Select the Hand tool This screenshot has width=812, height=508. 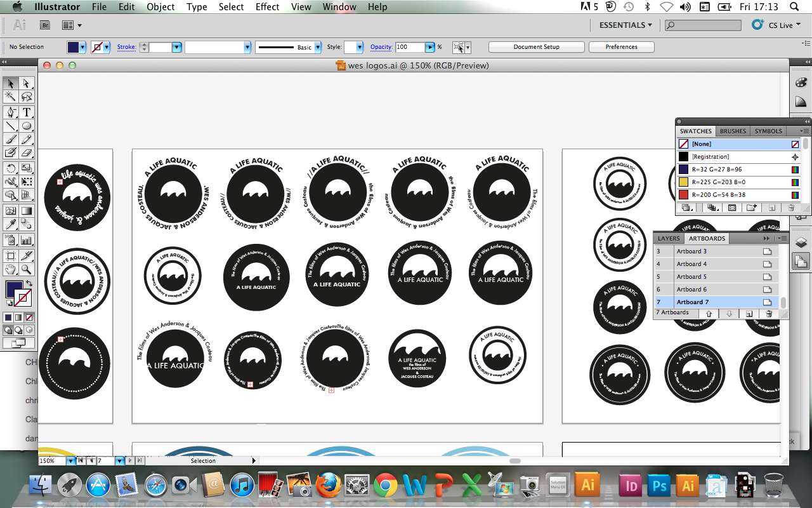click(11, 269)
